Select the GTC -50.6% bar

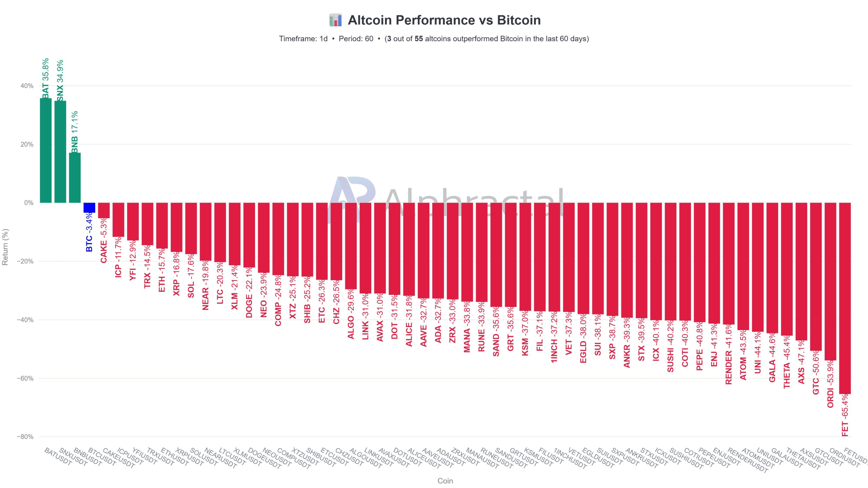pyautogui.click(x=816, y=277)
